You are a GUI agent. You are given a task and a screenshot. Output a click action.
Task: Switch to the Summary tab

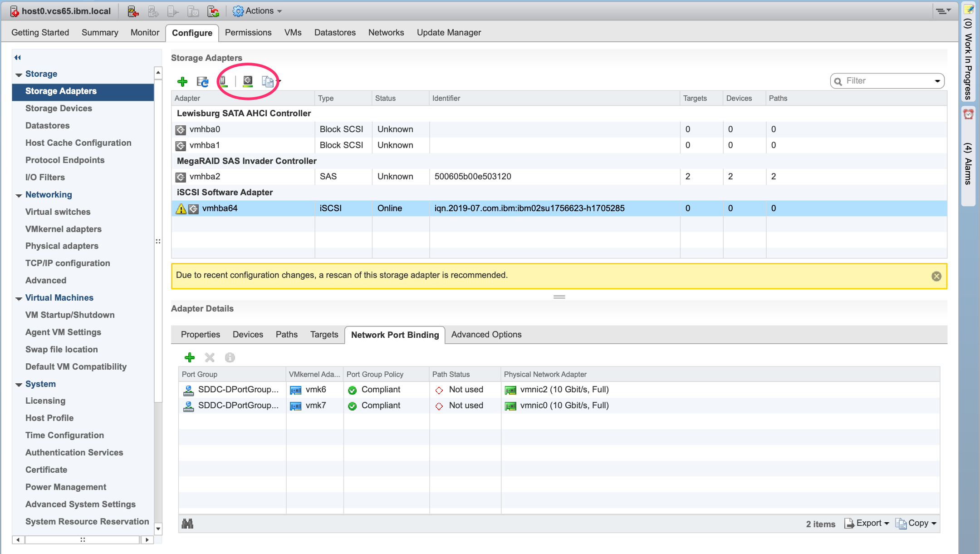[100, 33]
